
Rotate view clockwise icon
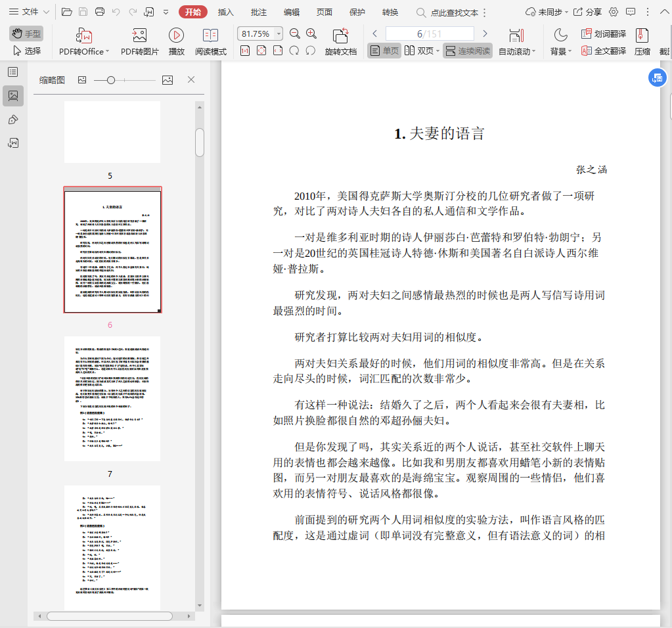294,51
